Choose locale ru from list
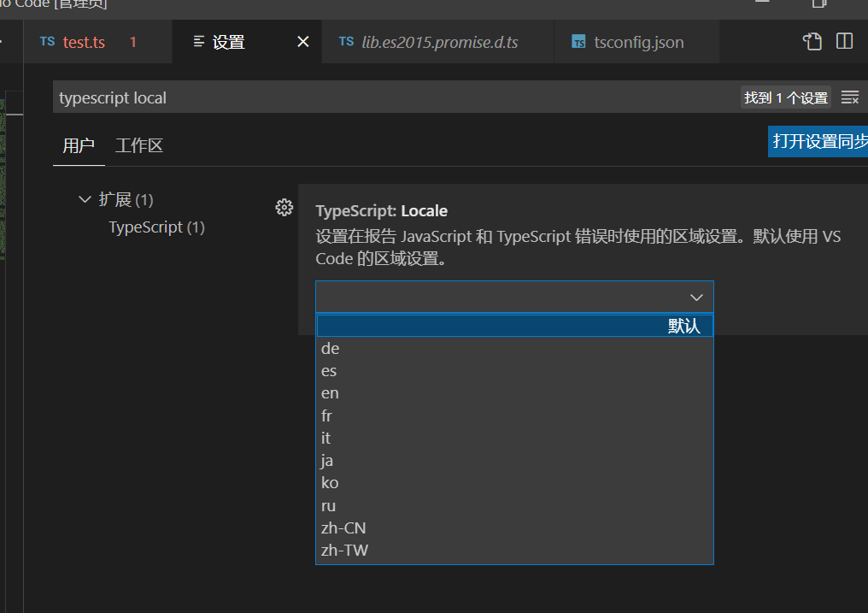This screenshot has width=868, height=613. click(514, 505)
